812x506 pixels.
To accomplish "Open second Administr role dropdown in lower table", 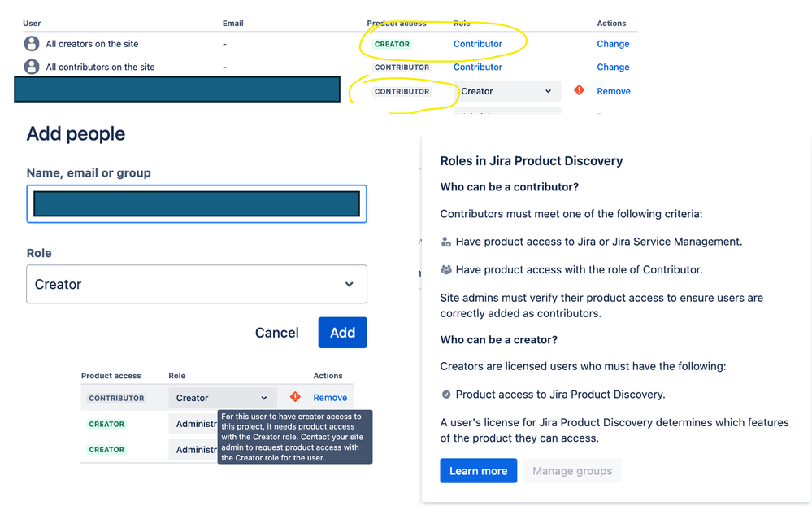I will tap(193, 450).
